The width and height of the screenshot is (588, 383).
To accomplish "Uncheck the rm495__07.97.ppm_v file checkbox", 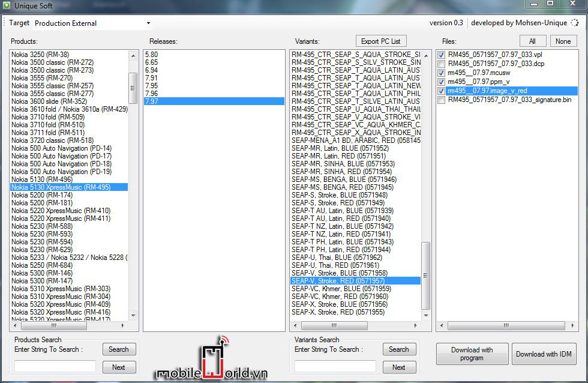I will 442,82.
